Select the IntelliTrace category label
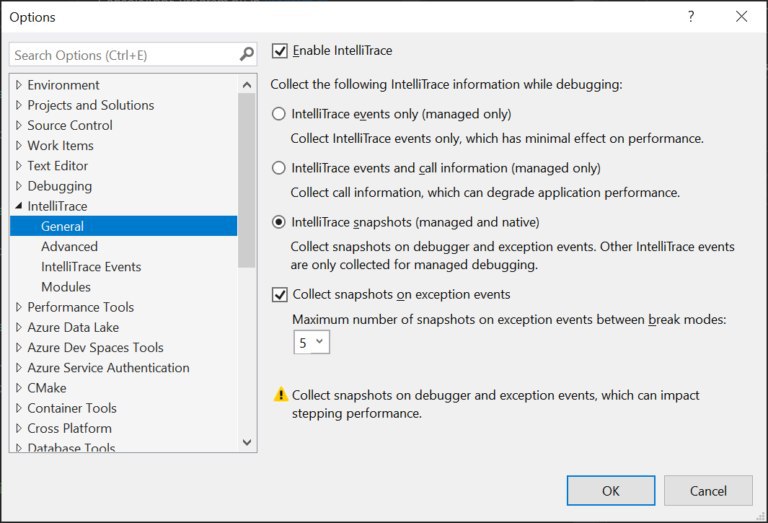 57,206
